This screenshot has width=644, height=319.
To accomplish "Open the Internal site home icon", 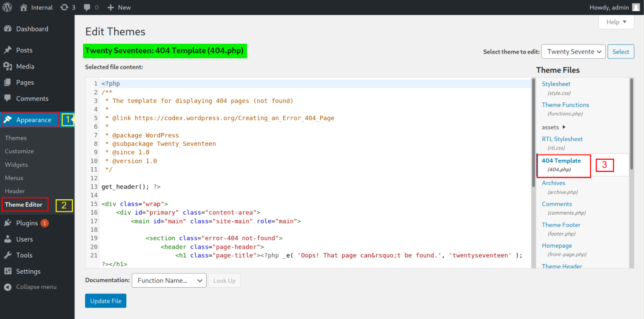I will click(x=24, y=7).
